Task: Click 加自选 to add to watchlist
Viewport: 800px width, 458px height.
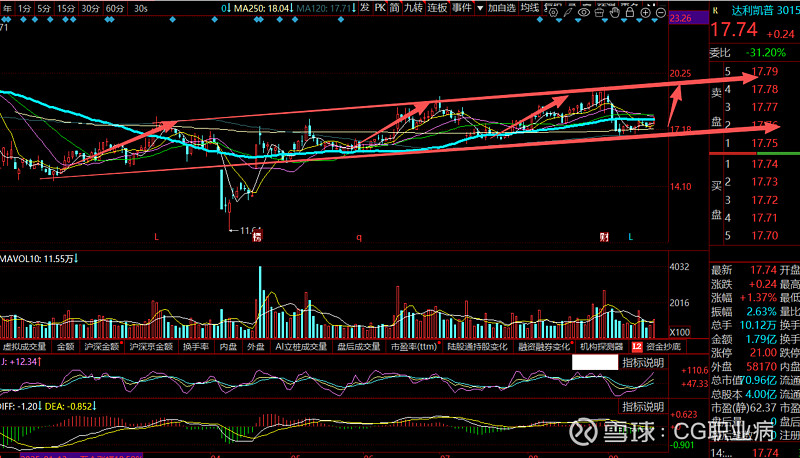Action: (x=502, y=8)
